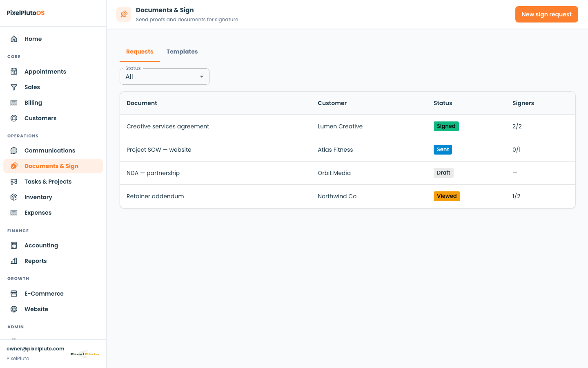
Task: Click the Document column header
Action: pos(142,103)
